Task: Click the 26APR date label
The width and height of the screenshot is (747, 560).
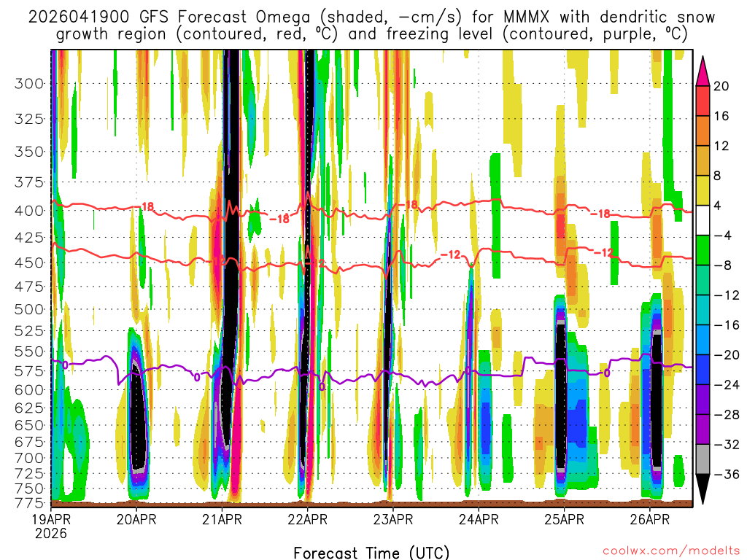Action: [x=650, y=520]
